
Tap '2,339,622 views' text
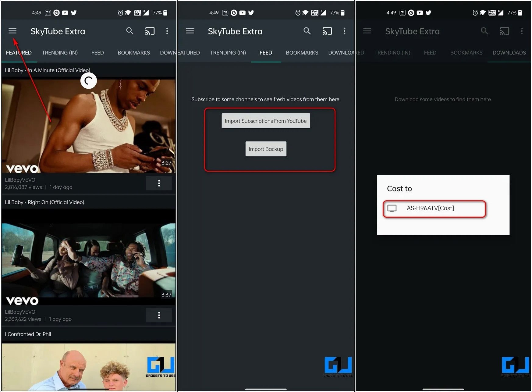(x=23, y=319)
